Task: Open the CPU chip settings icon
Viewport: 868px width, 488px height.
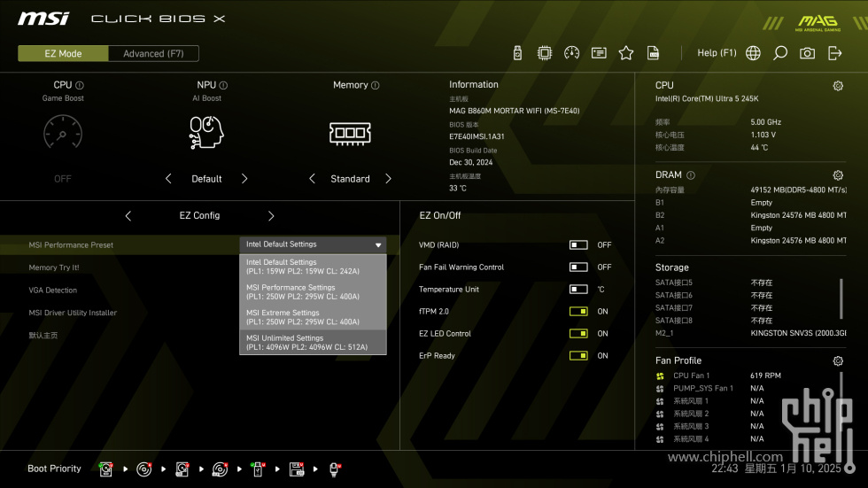Action: [545, 53]
